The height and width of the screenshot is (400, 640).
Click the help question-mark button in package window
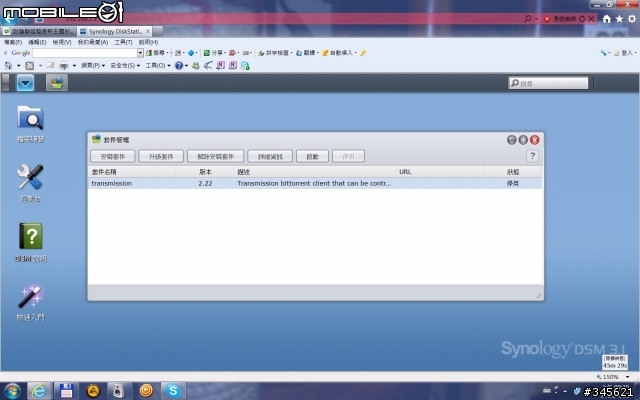(532, 156)
